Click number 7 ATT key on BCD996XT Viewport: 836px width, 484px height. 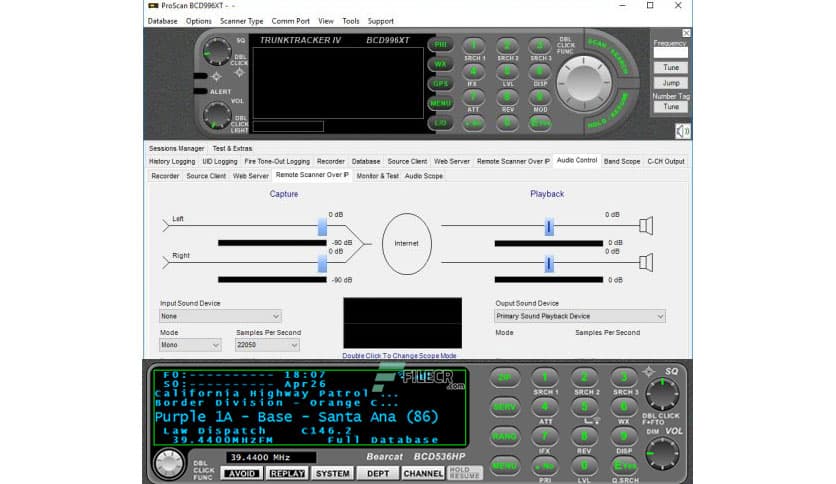pyautogui.click(x=473, y=97)
